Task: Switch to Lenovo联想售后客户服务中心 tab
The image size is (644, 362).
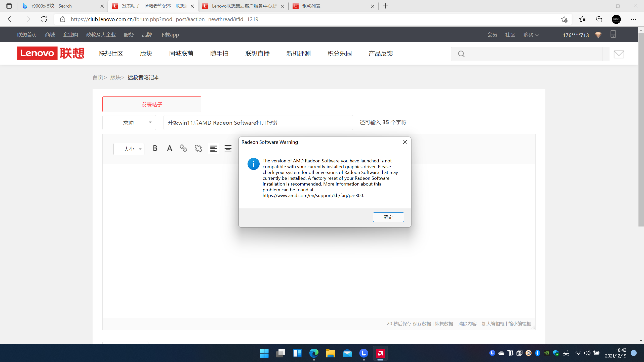Action: coord(243,6)
